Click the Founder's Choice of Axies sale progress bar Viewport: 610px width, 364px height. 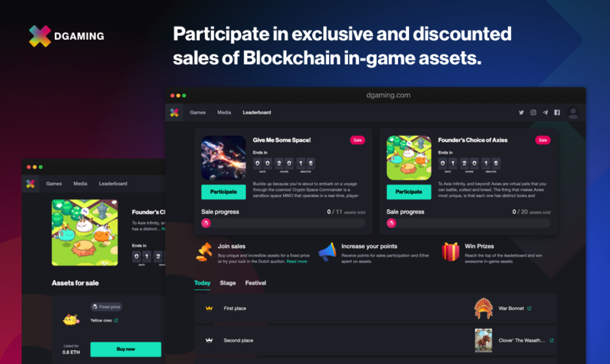[468, 223]
